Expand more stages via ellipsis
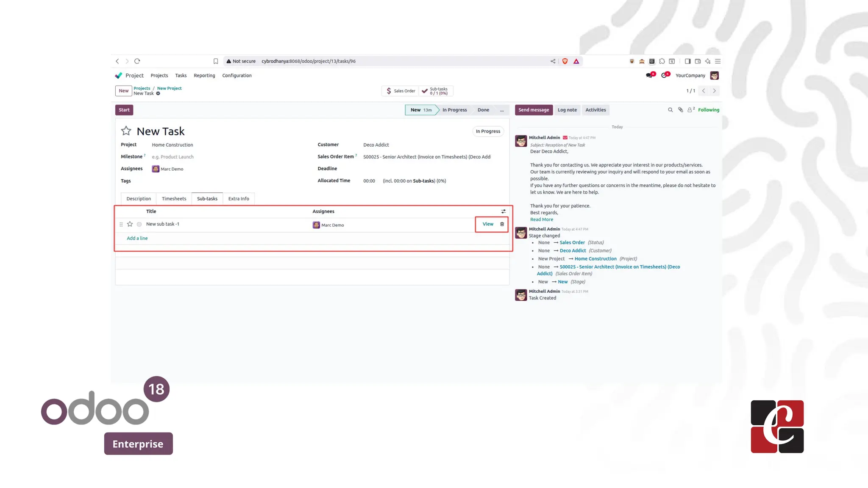 tap(502, 110)
